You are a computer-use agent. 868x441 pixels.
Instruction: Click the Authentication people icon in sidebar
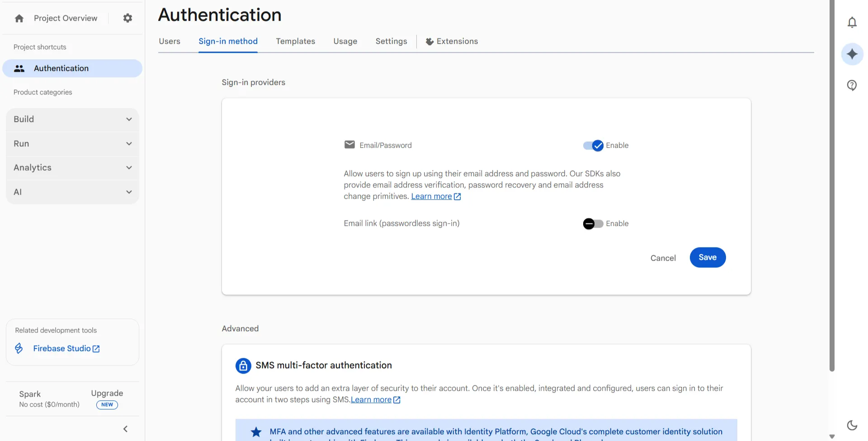(19, 68)
